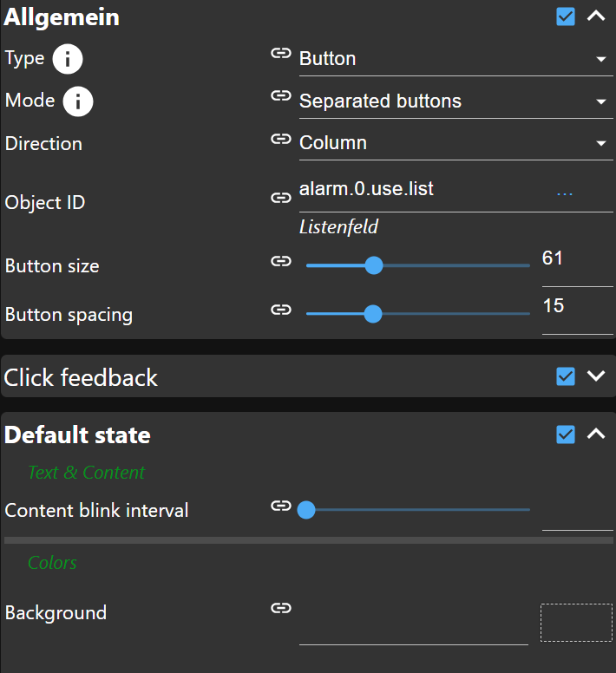Click the link icon beside Type field

coord(280,54)
